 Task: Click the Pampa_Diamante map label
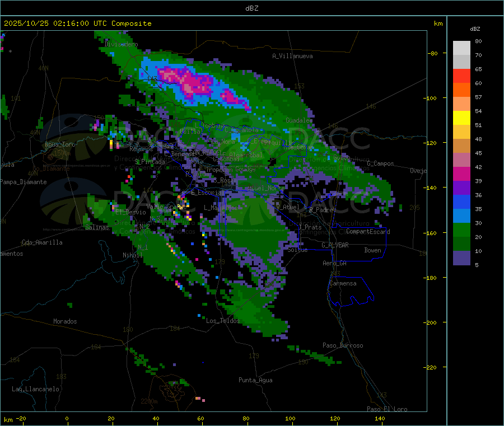[24, 182]
